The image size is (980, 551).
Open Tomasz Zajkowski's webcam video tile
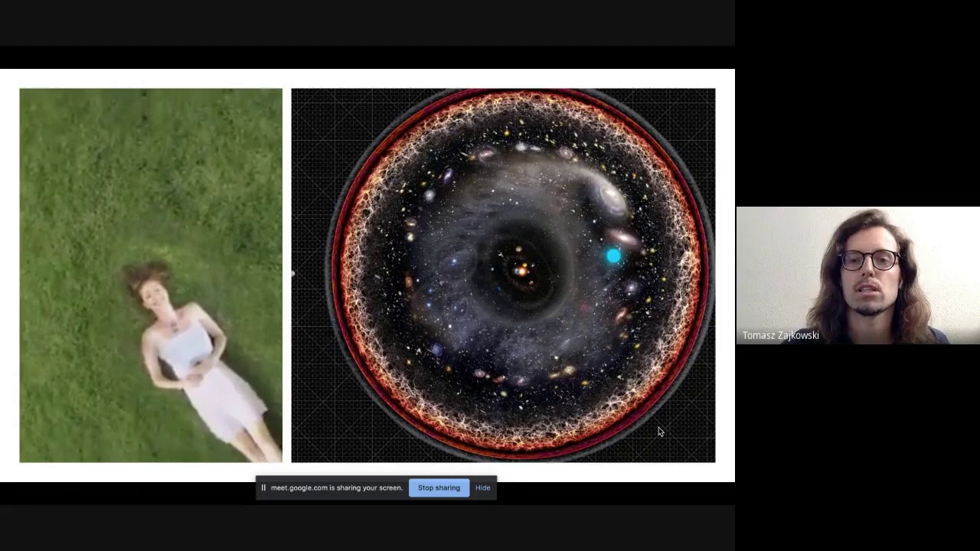click(858, 275)
